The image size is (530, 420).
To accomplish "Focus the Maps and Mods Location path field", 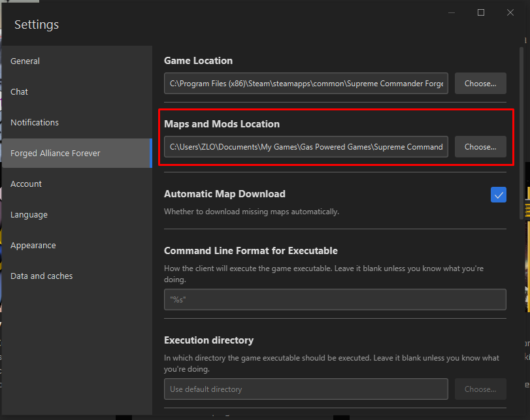I will [306, 147].
